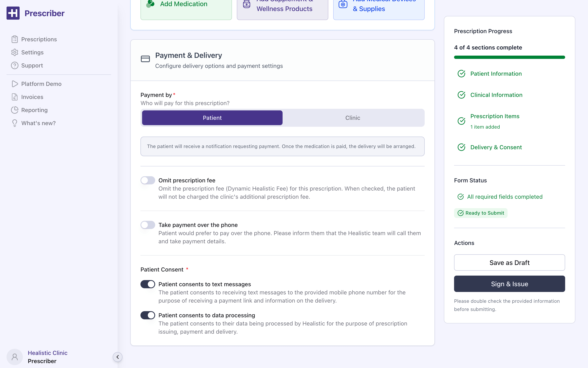This screenshot has height=368, width=588.
Task: Click the 'Patient Consent' label
Action: click(x=162, y=269)
